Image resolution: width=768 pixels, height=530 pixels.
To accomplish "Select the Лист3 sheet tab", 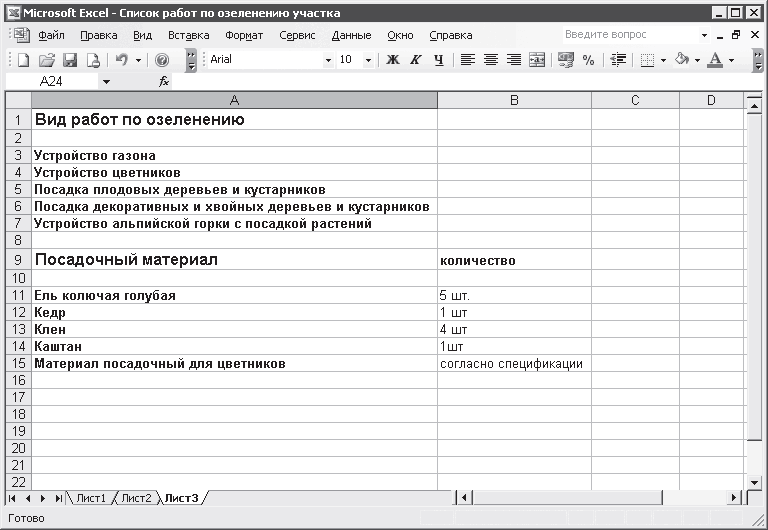I will point(182,498).
